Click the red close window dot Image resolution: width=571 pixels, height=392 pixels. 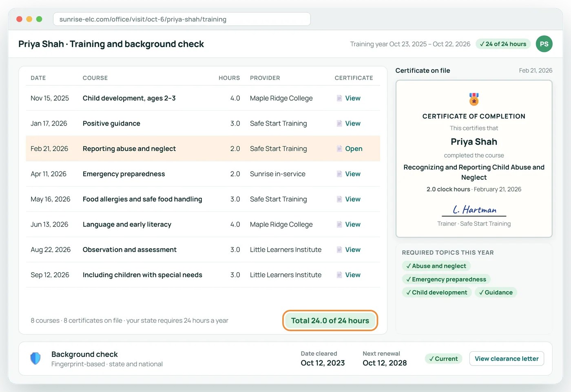[19, 19]
